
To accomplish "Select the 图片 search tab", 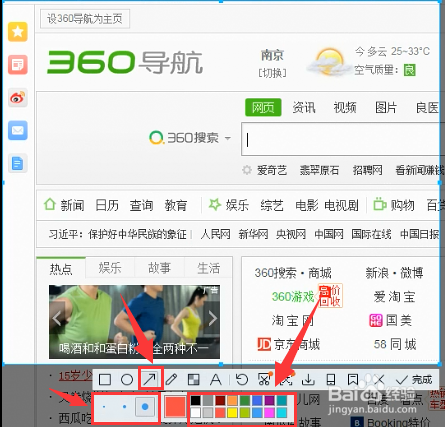I will pos(386,107).
